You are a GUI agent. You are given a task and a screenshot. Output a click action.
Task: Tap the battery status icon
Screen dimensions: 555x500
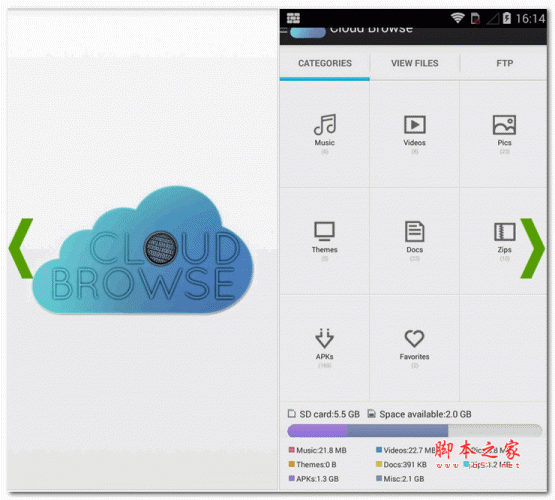tap(507, 18)
